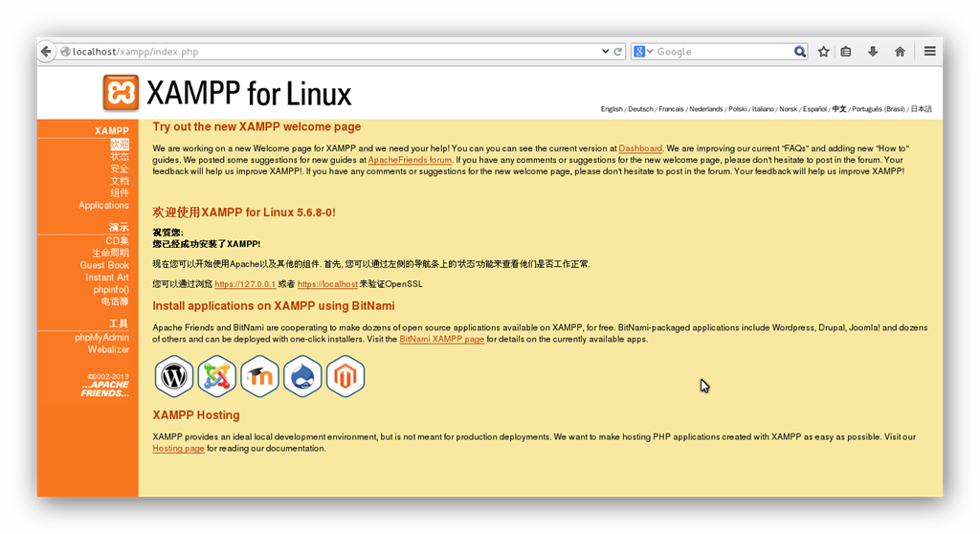980x534 pixels.
Task: Switch language to Polski
Action: tap(738, 109)
